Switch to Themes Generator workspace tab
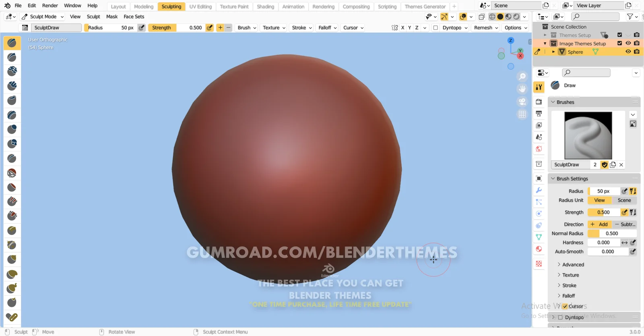Image resolution: width=644 pixels, height=336 pixels. (425, 6)
